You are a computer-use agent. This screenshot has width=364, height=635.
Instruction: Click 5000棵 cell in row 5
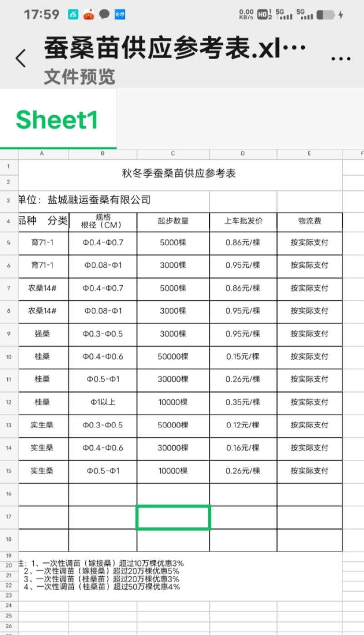173,243
